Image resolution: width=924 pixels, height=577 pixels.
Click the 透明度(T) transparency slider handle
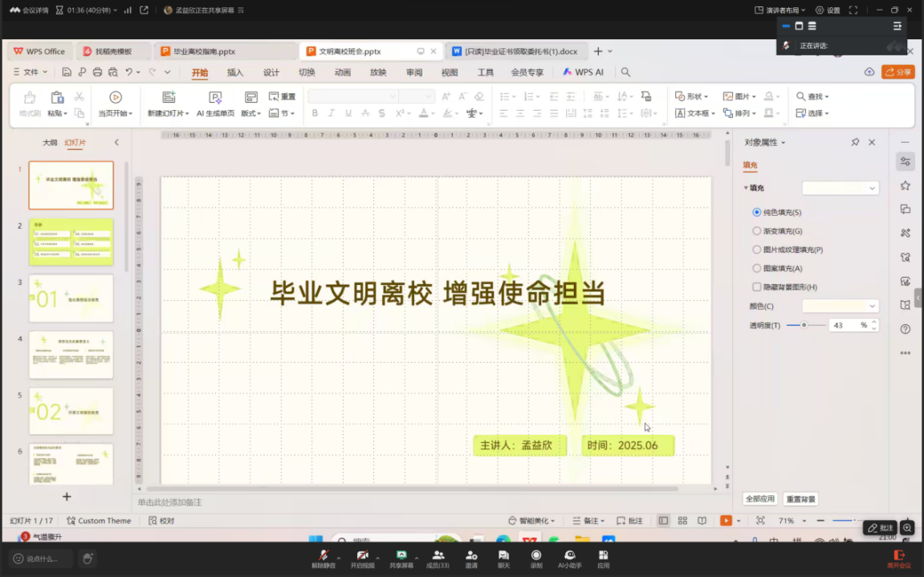coord(804,325)
